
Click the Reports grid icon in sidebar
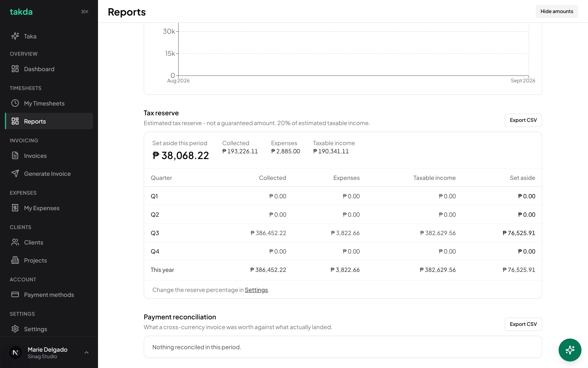pos(15,121)
